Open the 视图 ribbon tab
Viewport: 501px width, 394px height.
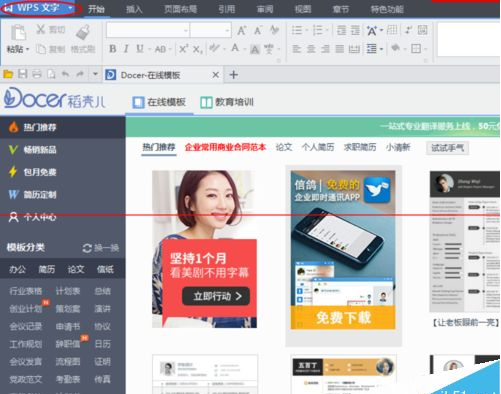303,9
